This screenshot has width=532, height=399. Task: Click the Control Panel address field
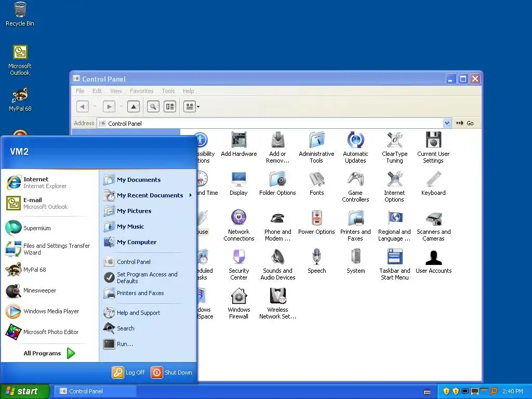point(270,123)
